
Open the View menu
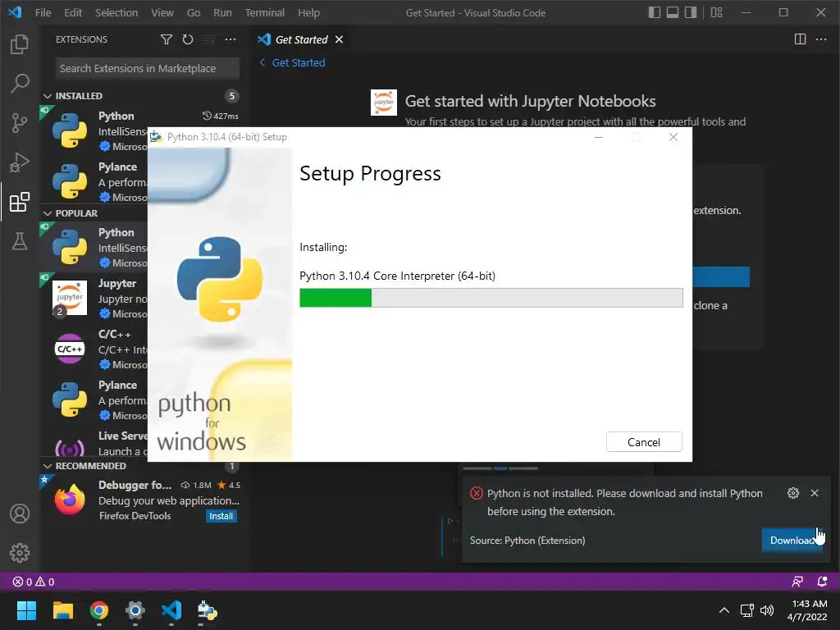[162, 12]
